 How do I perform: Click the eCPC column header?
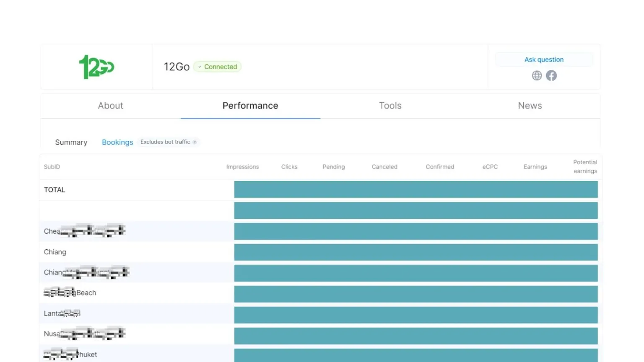(490, 167)
